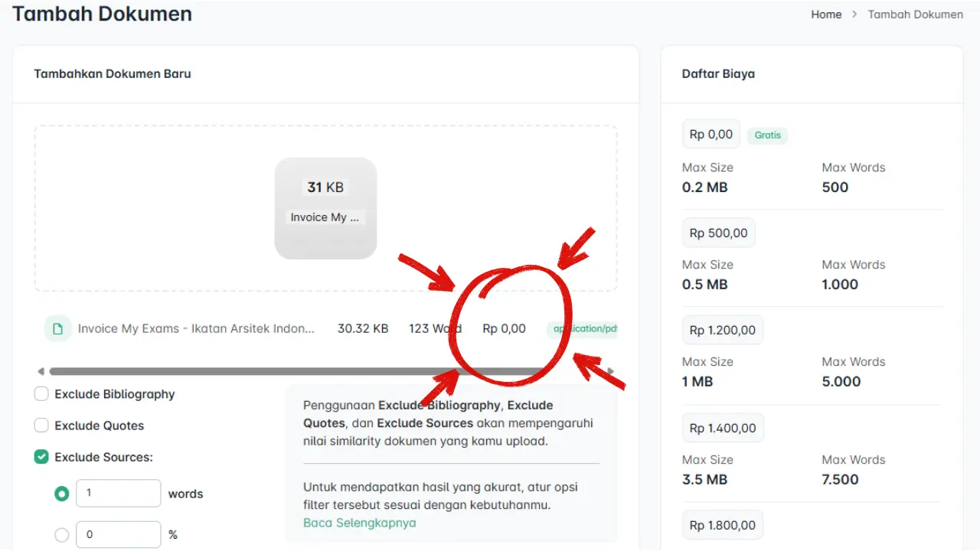
Task: Uncheck the Exclude Sources checkbox
Action: coord(41,457)
